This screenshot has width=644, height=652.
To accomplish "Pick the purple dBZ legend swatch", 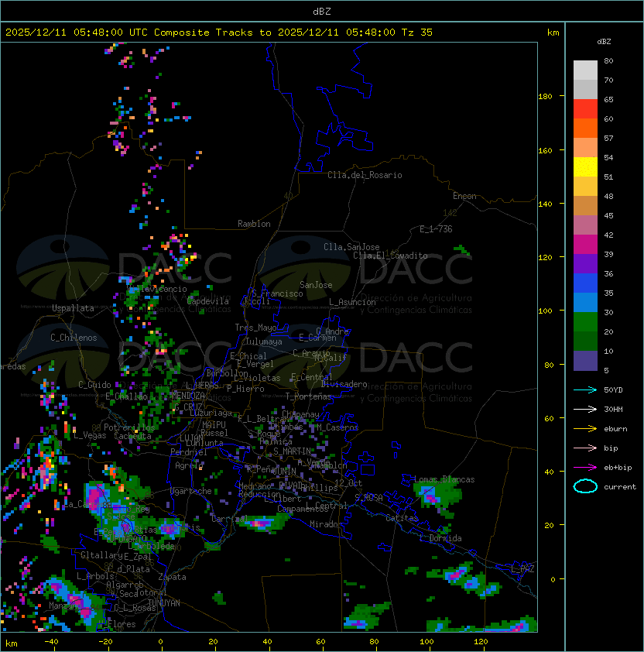I will coord(585,263).
